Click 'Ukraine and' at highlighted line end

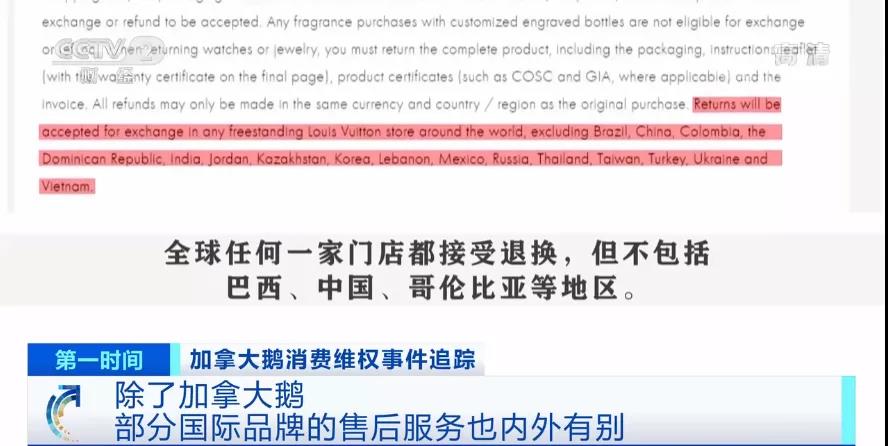coord(731,159)
